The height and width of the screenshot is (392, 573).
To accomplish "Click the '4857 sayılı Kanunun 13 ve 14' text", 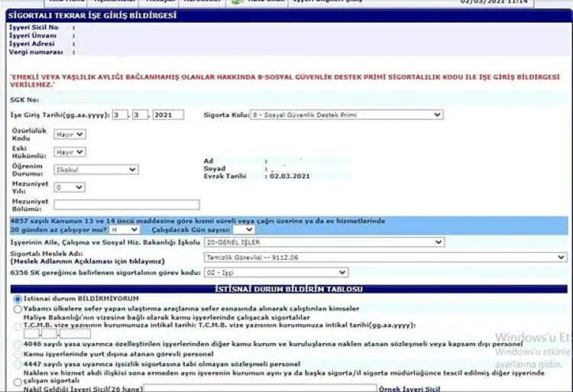I will 197,221.
